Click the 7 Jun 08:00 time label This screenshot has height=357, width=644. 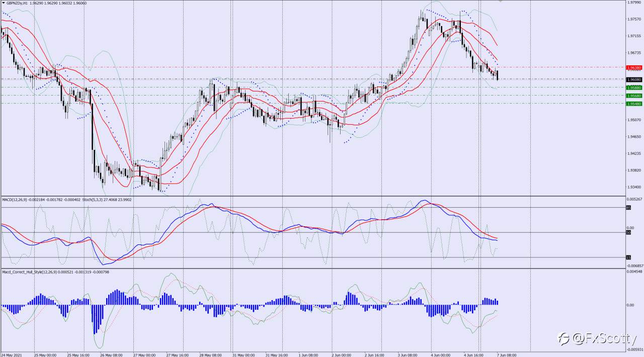[508, 354]
